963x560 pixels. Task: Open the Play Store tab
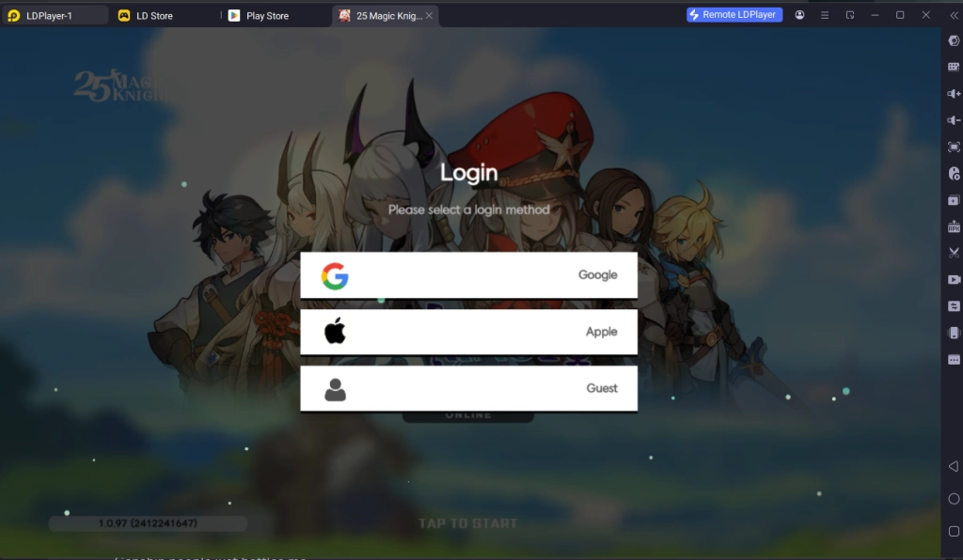tap(259, 15)
